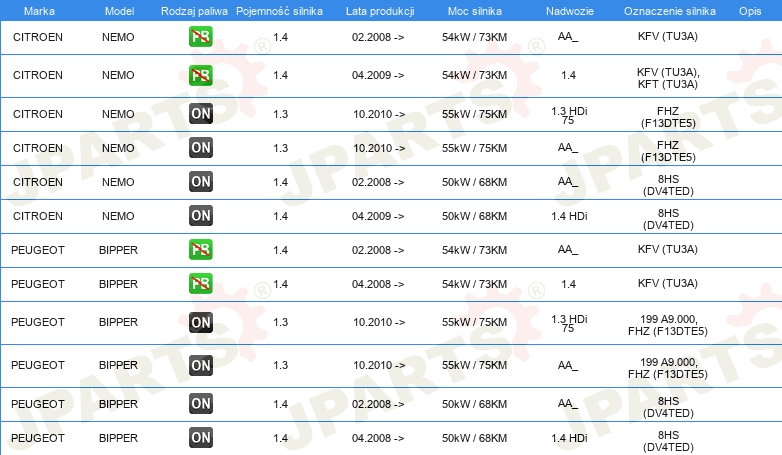Select '04.2008 ->' in the Peugeot diesel row
Viewport: 782px width, 455px height.
point(378,438)
